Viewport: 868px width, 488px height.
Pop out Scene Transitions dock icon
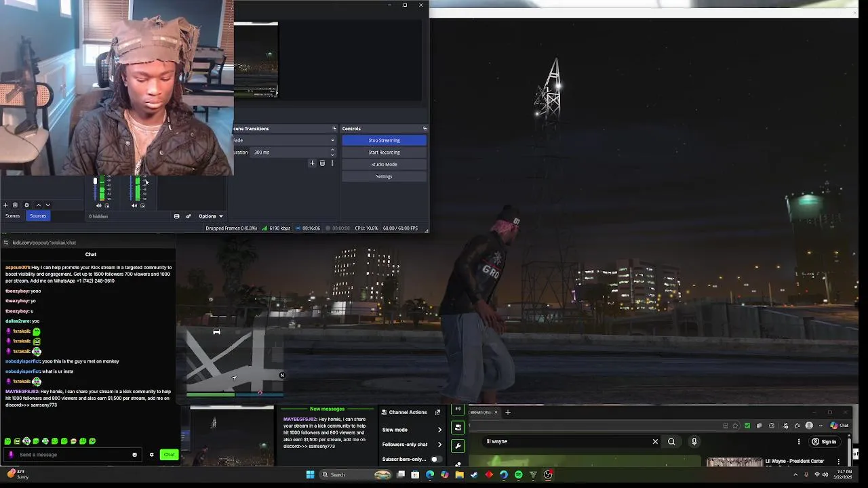pyautogui.click(x=334, y=128)
